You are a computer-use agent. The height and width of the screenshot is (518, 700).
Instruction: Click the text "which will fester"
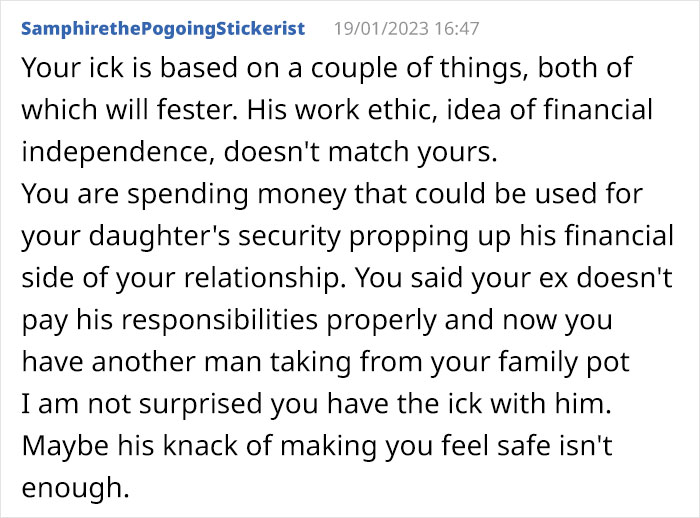click(x=129, y=110)
